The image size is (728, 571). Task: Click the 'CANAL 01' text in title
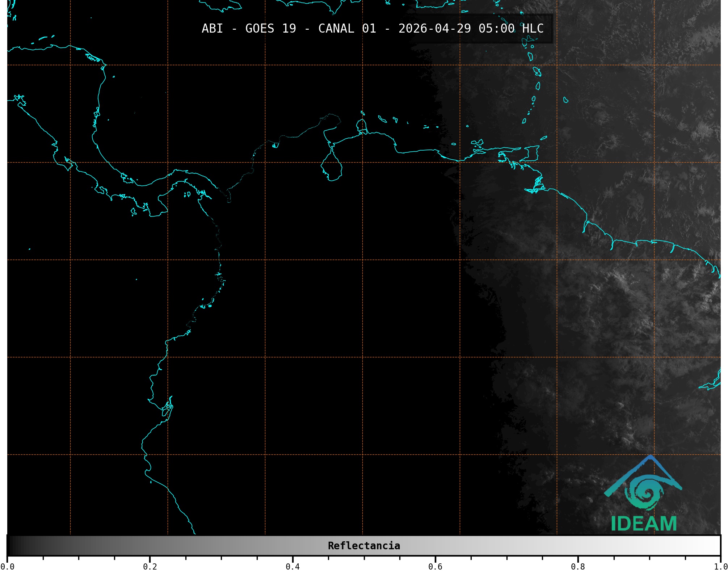click(347, 29)
